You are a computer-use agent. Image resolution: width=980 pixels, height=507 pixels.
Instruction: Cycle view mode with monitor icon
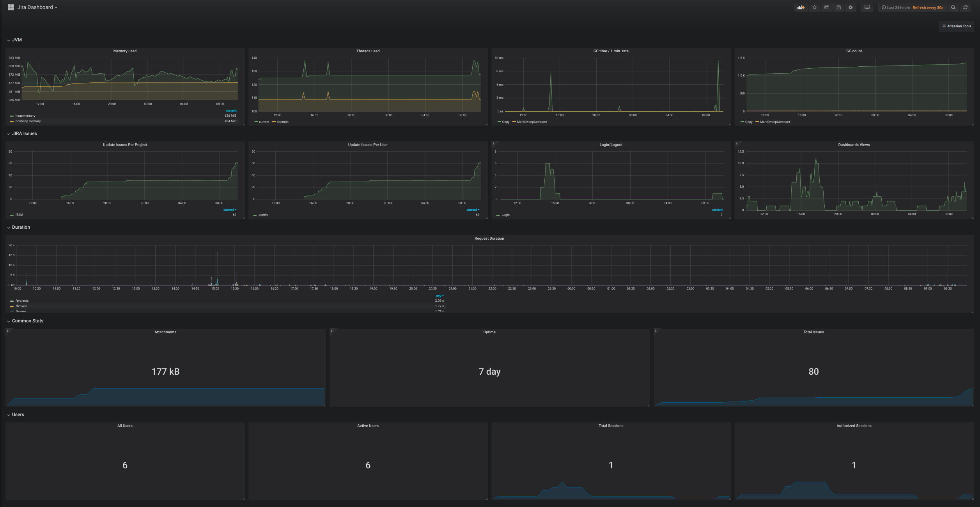click(x=867, y=7)
